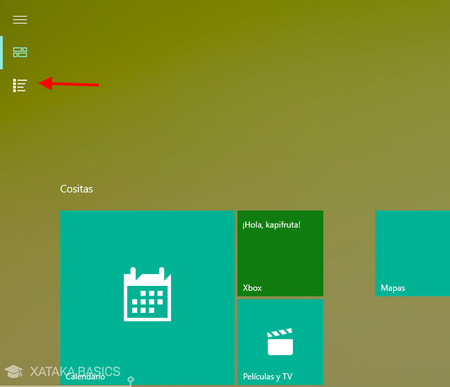Image resolution: width=450 pixels, height=387 pixels.
Task: Click the clapperboard icon in Películas tile
Action: click(280, 342)
